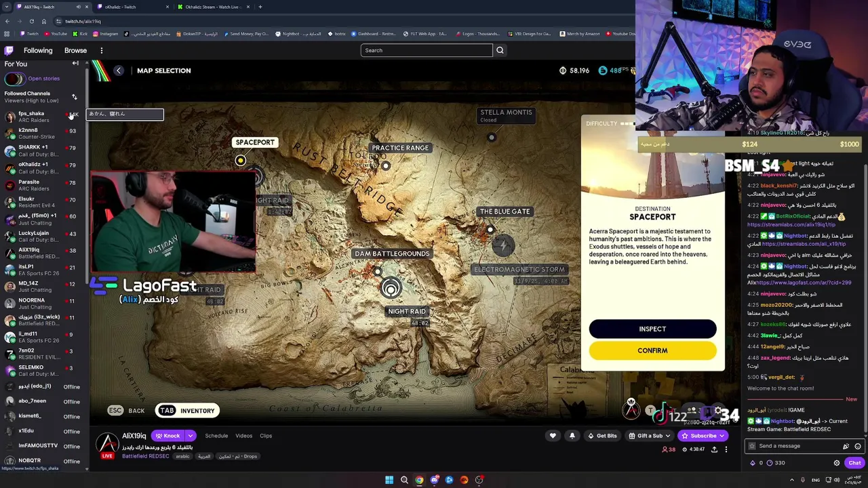Select the Practice Range map marker
This screenshot has height=488, width=868.
tap(386, 165)
